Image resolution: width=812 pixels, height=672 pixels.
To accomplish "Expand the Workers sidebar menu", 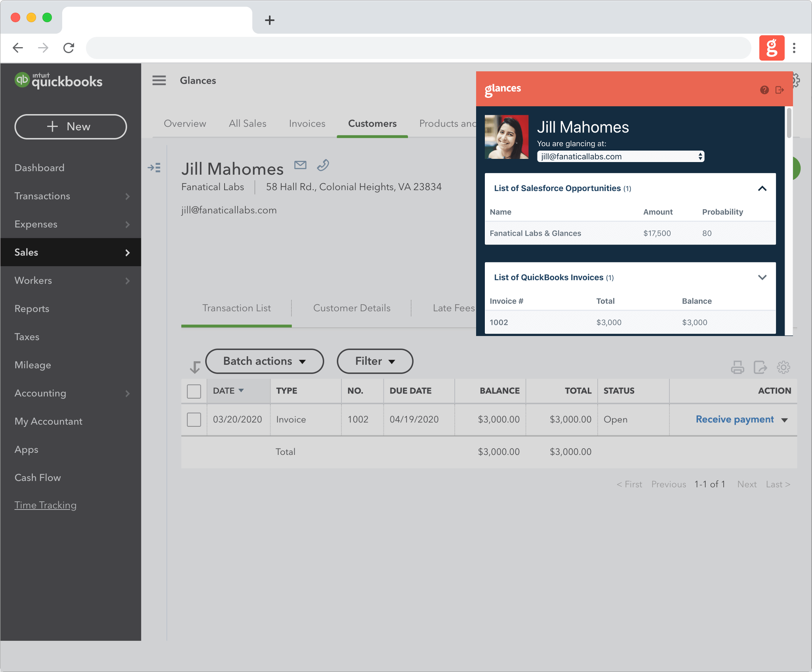I will pos(128,281).
